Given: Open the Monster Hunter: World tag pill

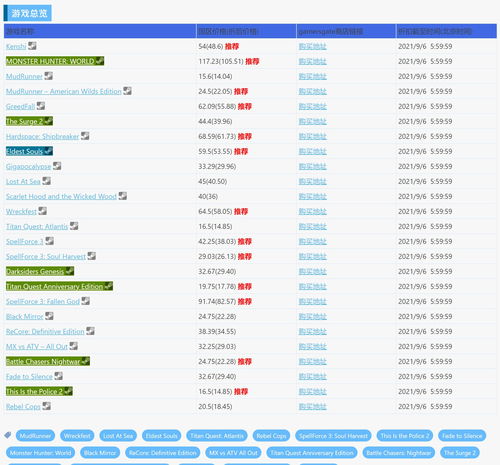Looking at the screenshot, I should [40, 453].
